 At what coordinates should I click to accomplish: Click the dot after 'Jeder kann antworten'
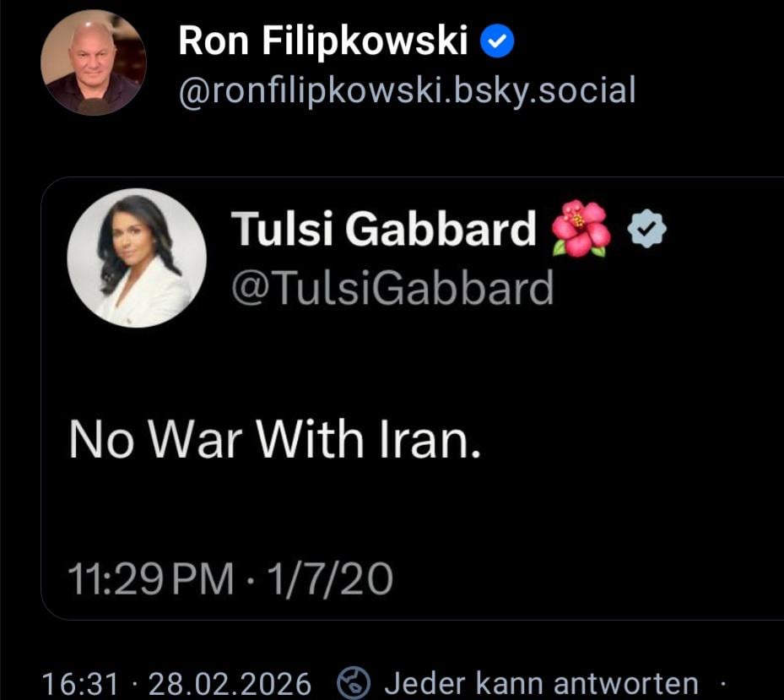(x=722, y=682)
